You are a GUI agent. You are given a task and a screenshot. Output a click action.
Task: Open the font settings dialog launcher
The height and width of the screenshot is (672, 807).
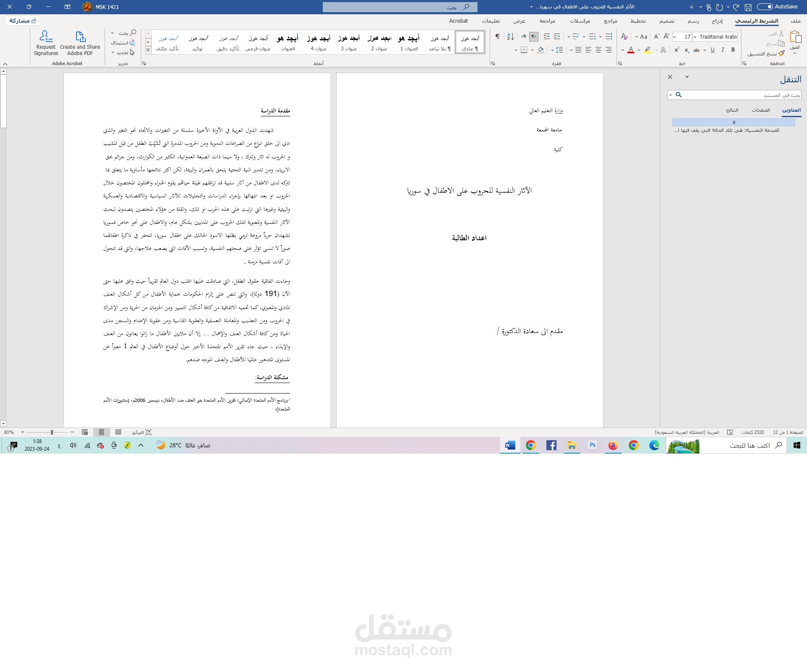click(620, 63)
